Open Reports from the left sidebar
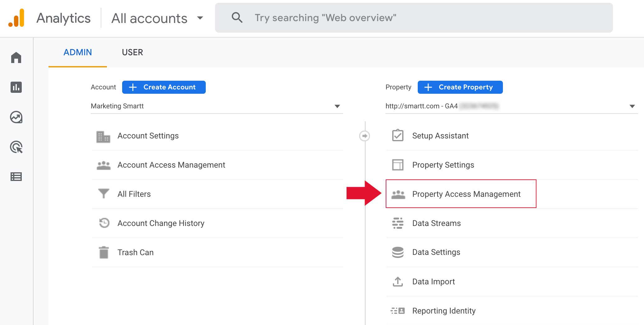 pos(16,88)
